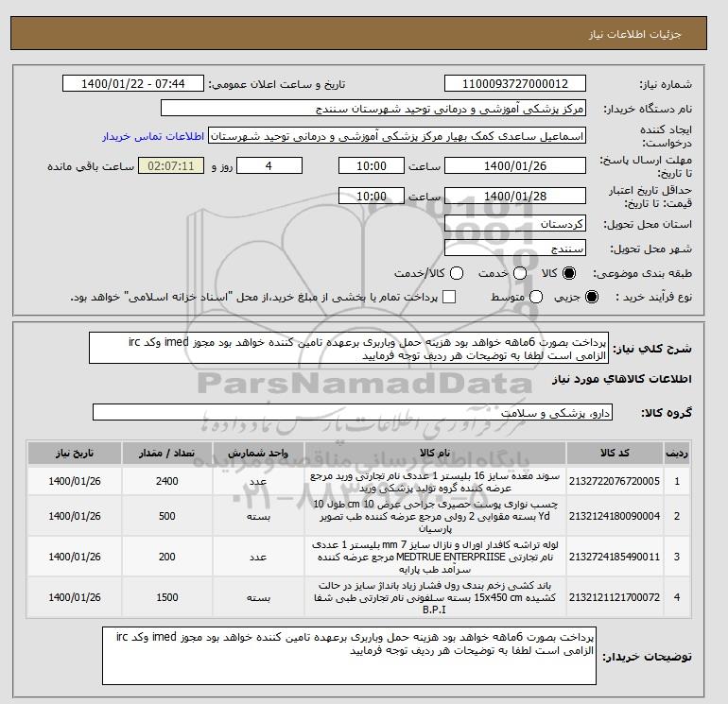Click the unit عدد in row 3
This screenshot has width=728, height=704.
(x=258, y=557)
